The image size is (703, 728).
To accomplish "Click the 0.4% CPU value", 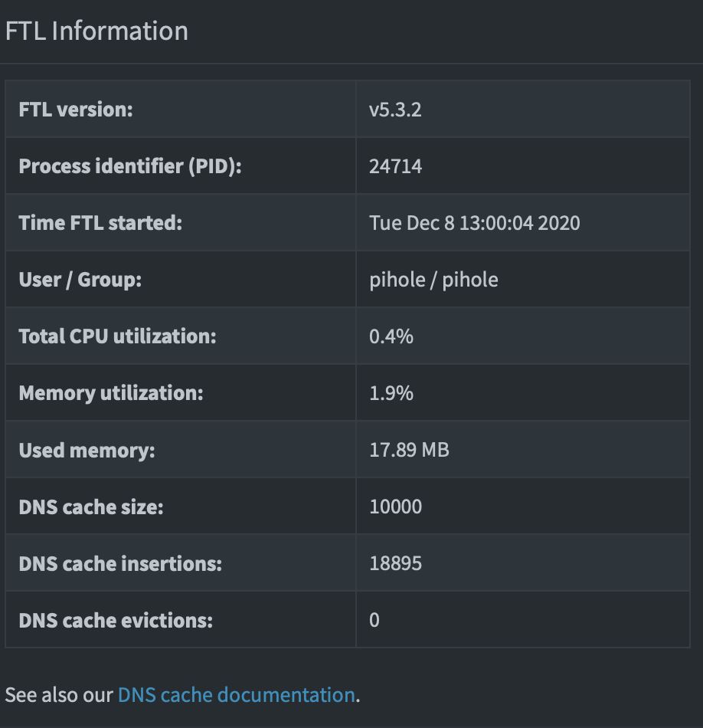I will (390, 336).
